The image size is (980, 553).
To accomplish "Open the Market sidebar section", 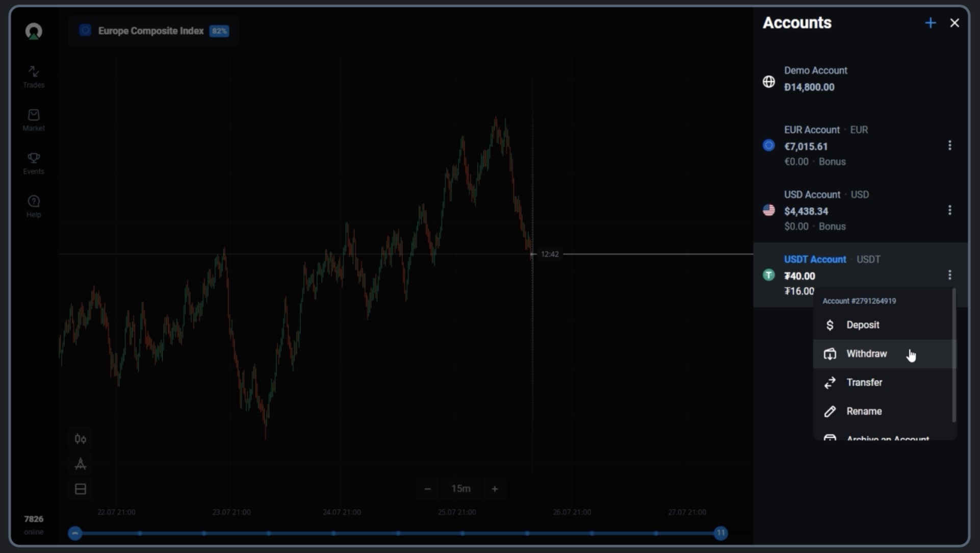I will coord(34,120).
